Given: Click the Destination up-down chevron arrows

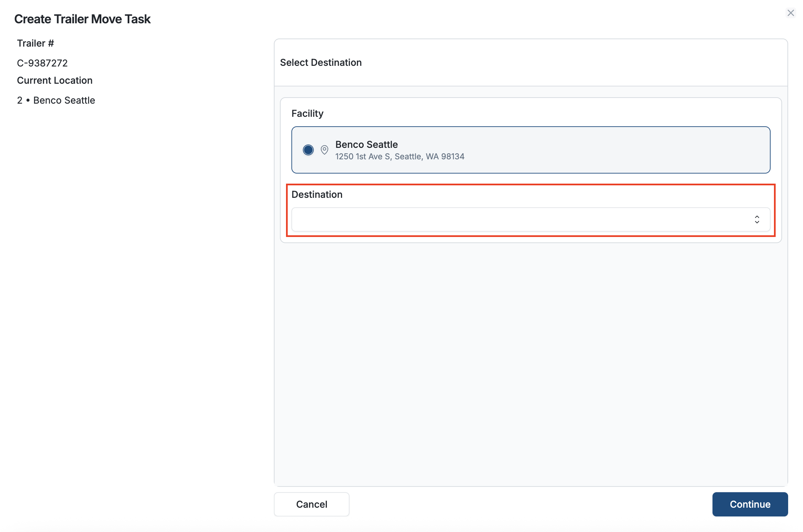Looking at the screenshot, I should [x=757, y=219].
